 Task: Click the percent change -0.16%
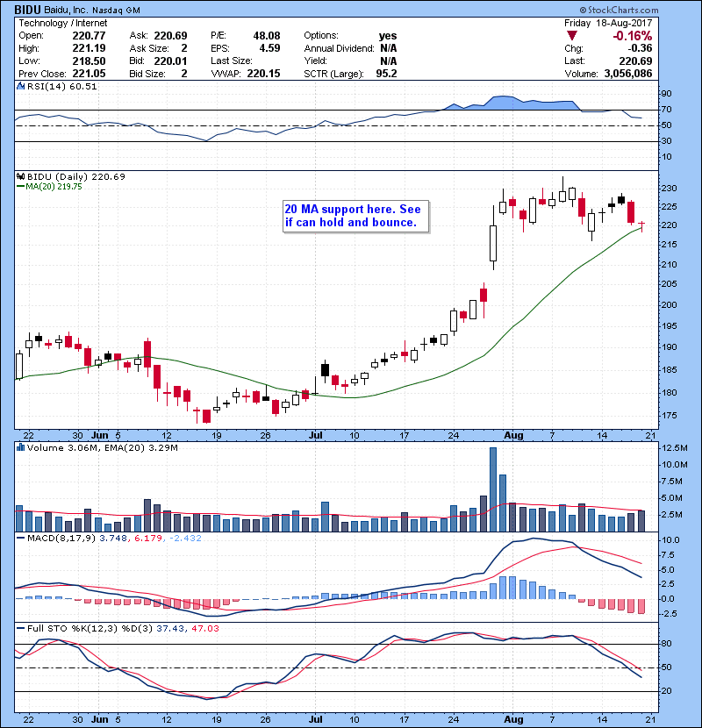tap(633, 36)
